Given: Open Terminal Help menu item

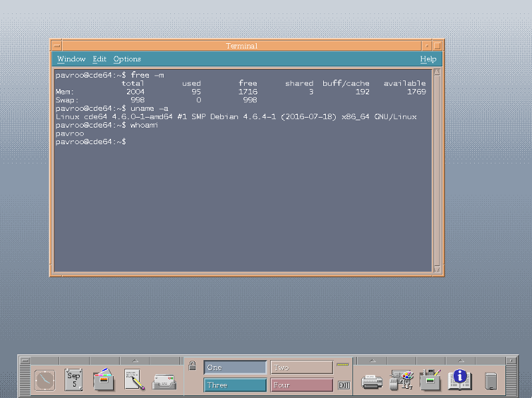Looking at the screenshot, I should [428, 59].
